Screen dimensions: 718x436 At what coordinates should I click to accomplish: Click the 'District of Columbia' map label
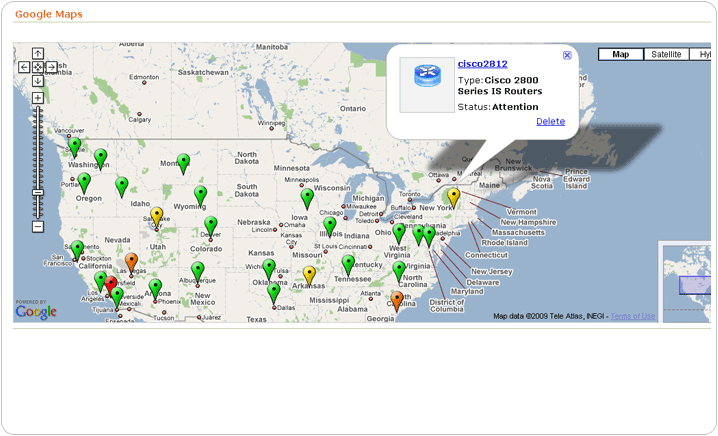447,305
